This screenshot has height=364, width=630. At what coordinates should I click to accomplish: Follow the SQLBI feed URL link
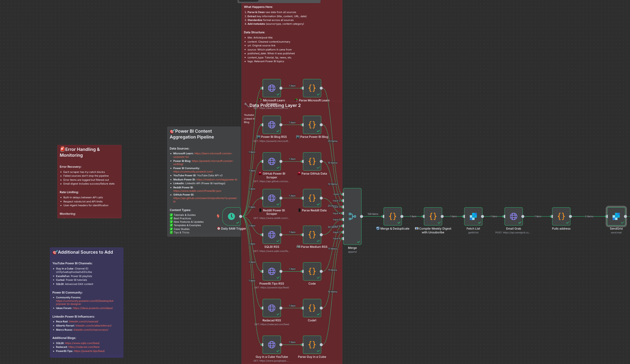82,343
